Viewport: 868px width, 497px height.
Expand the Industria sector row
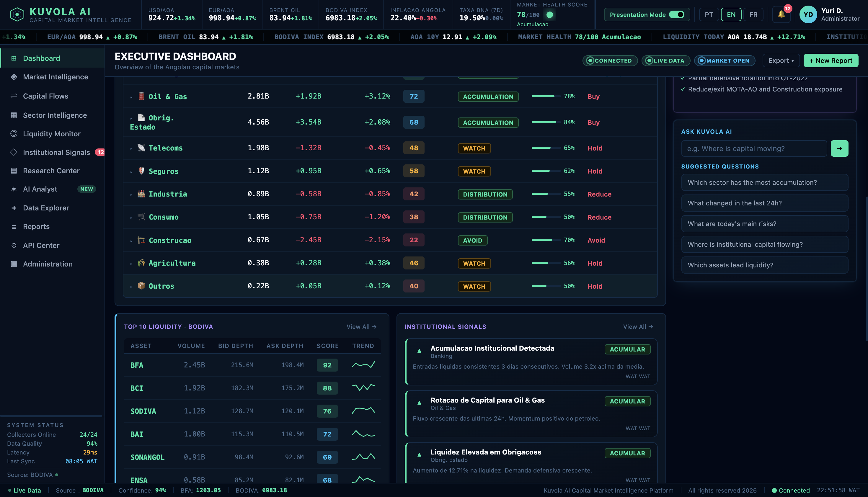coord(131,194)
